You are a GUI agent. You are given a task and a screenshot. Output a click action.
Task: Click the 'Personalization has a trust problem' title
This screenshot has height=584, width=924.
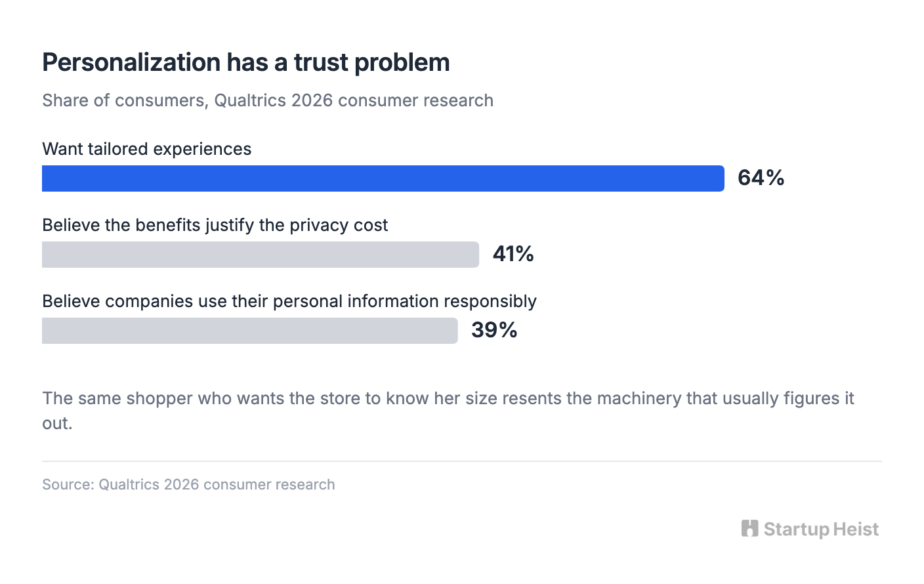point(246,62)
